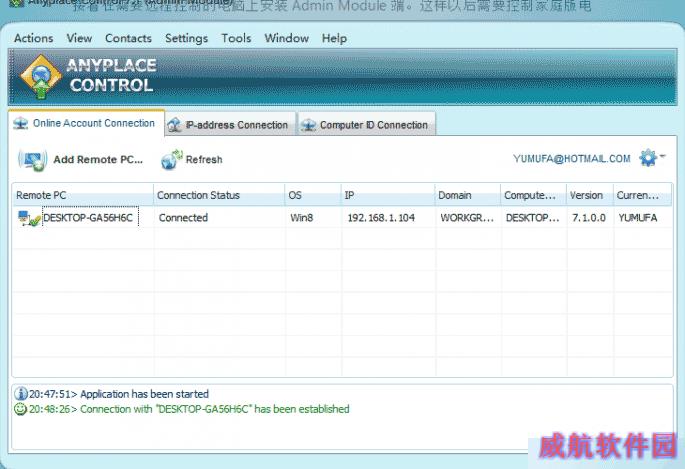Sort by Connection Status column header

(219, 195)
